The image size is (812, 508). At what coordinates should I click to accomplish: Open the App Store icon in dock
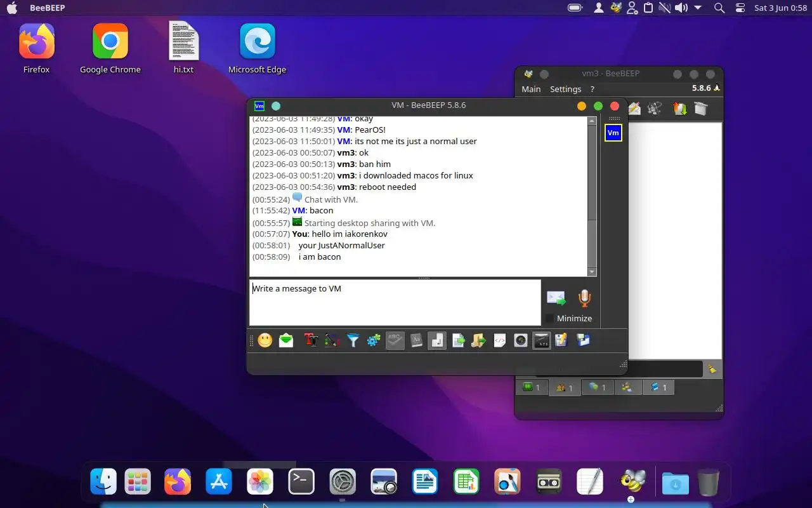[219, 482]
